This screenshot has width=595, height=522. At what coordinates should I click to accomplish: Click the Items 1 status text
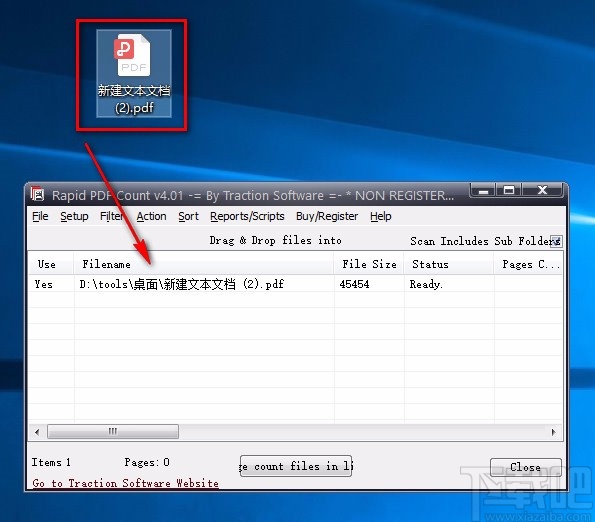(51, 462)
